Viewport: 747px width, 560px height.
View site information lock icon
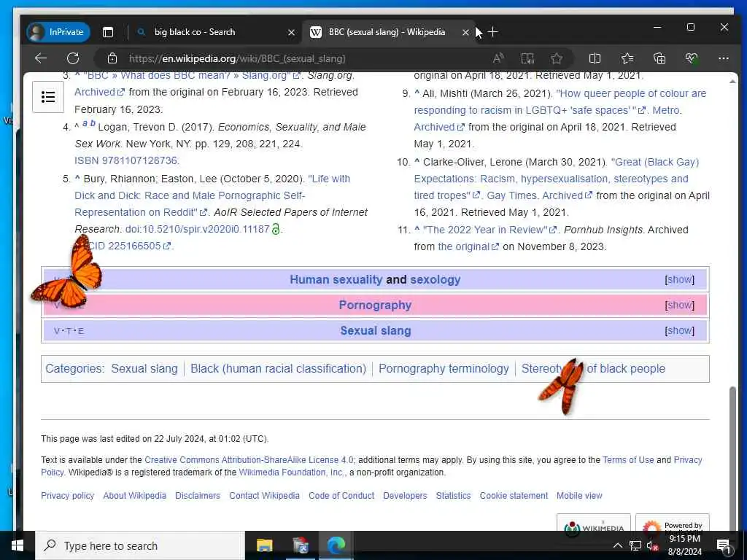tap(112, 58)
